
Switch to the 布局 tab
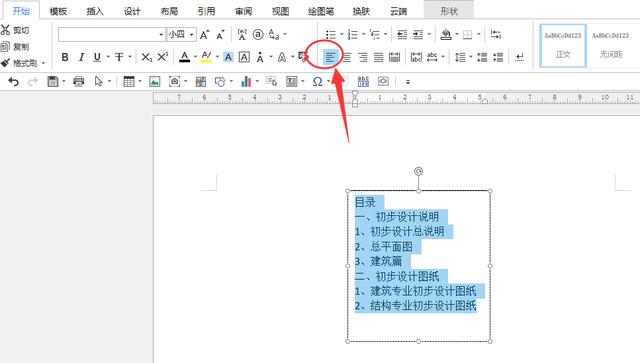point(169,11)
